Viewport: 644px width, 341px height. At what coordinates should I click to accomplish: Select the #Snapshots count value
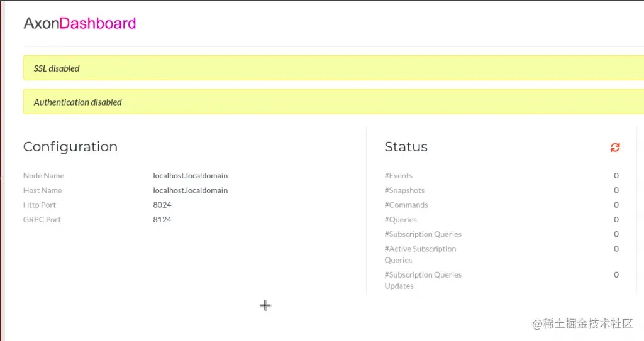click(x=616, y=190)
